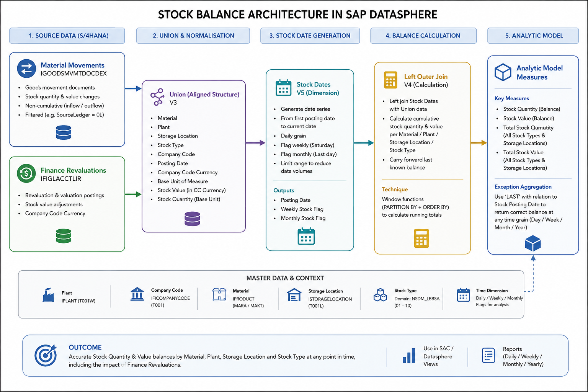Click the Company Code bank building icon
The image size is (588, 392).
pyautogui.click(x=137, y=294)
